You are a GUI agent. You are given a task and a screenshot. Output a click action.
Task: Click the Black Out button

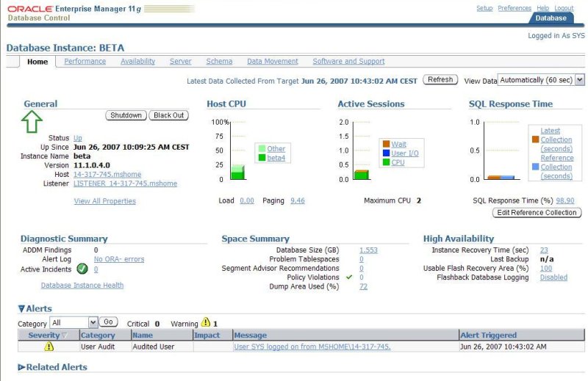(x=169, y=115)
